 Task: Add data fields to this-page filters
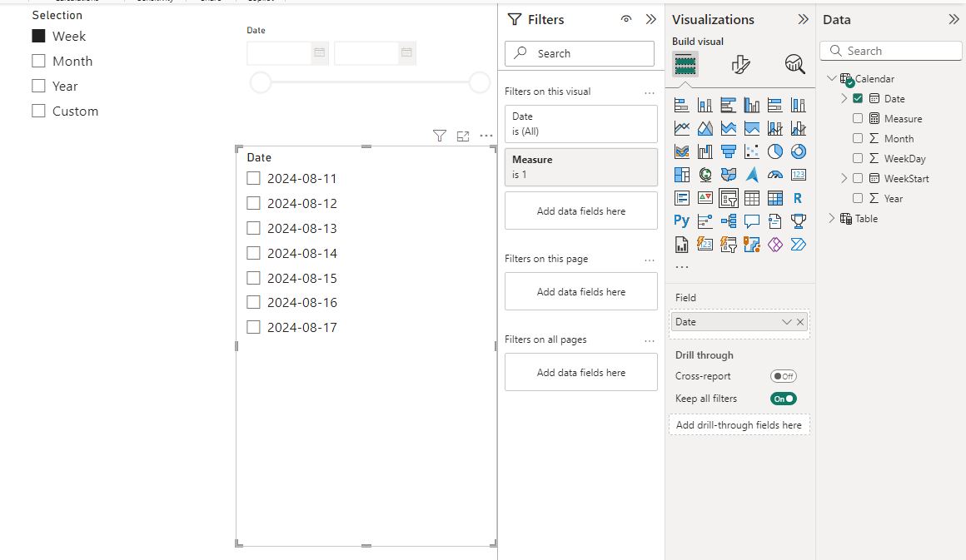(581, 292)
